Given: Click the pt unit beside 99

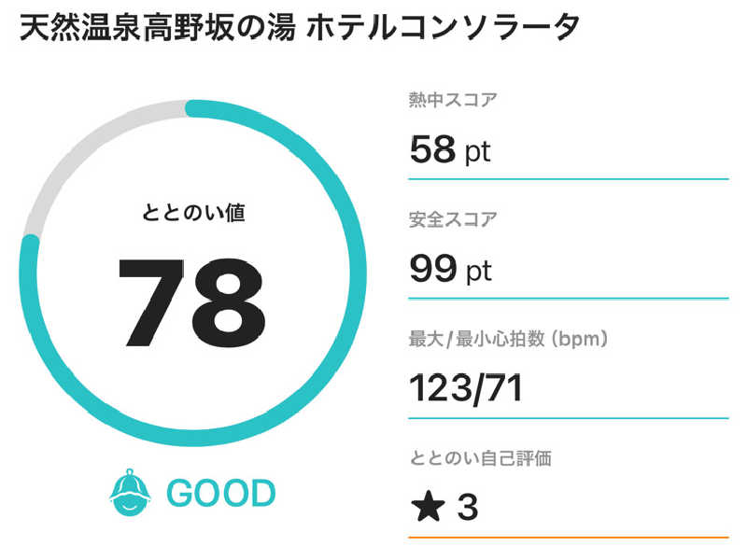Looking at the screenshot, I should (x=478, y=272).
